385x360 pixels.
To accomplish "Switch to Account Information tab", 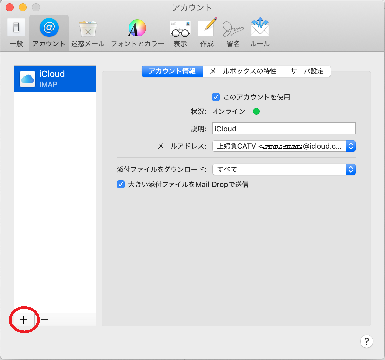I will (x=172, y=71).
